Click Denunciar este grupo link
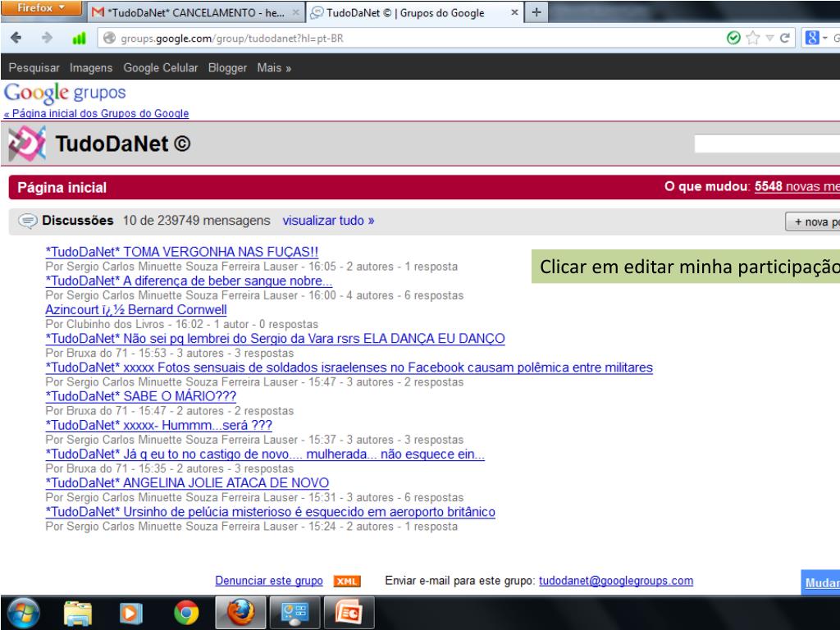Viewport: 840px width, 630px height. pos(269,581)
